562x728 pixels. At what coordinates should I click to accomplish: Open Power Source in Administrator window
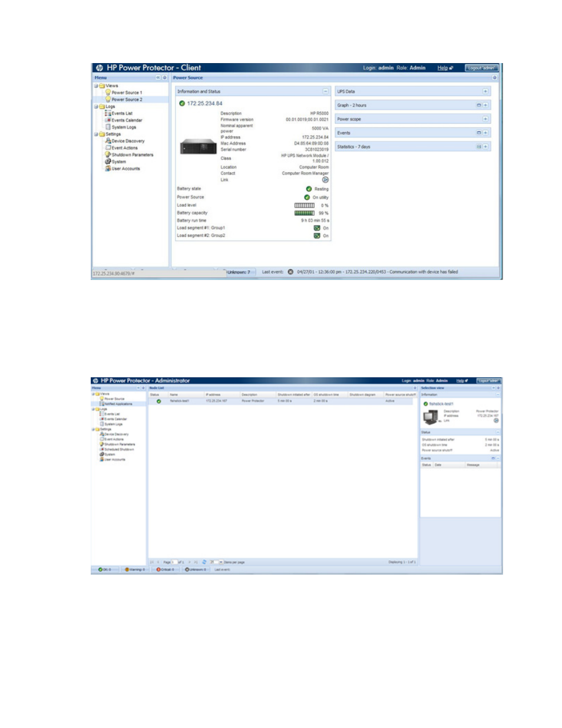(x=114, y=399)
